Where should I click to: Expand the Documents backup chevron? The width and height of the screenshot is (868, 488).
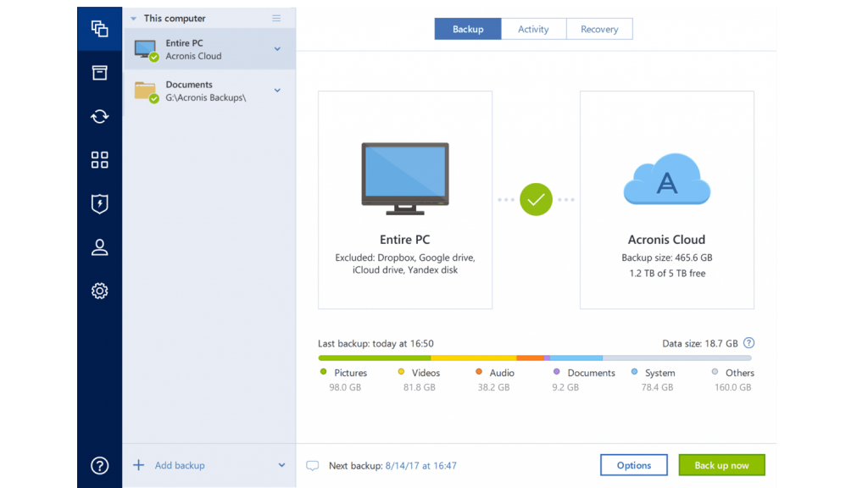(277, 90)
